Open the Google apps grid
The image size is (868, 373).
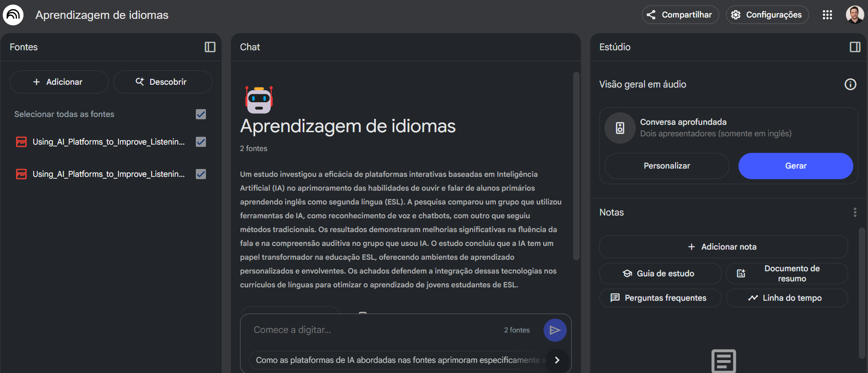coord(827,15)
